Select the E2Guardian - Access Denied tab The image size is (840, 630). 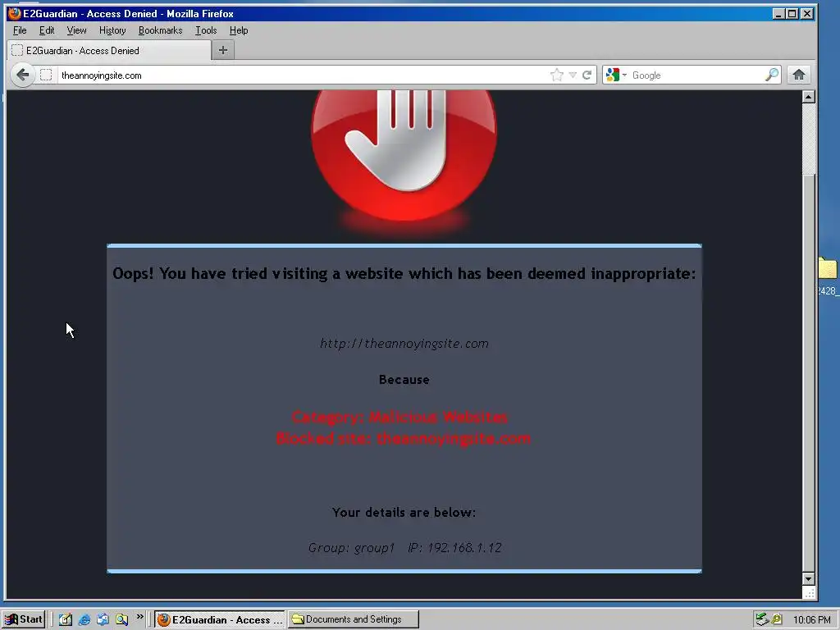click(109, 50)
